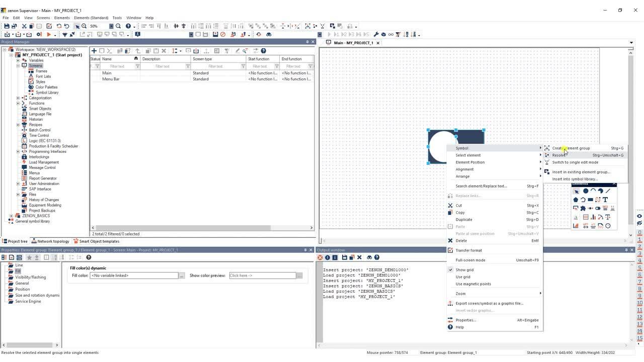The image size is (644, 362).
Task: Collapse the Screens tree node
Action: pyautogui.click(x=18, y=66)
